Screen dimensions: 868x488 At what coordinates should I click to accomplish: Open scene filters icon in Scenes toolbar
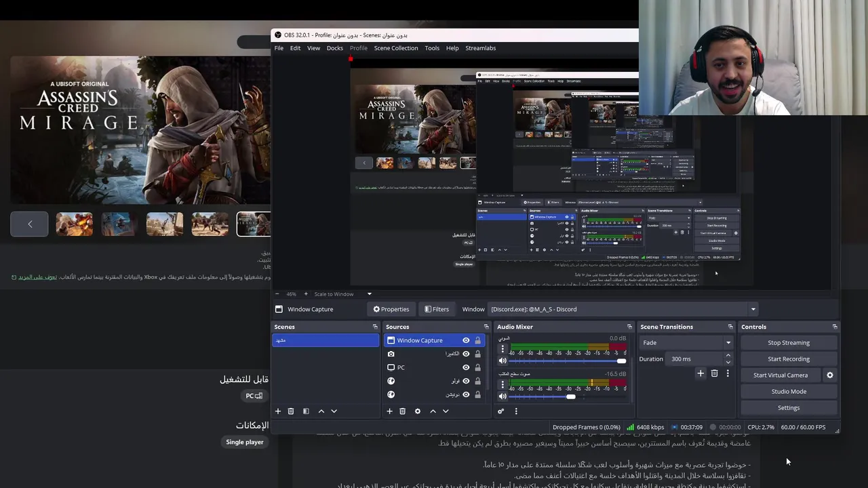coord(306,411)
